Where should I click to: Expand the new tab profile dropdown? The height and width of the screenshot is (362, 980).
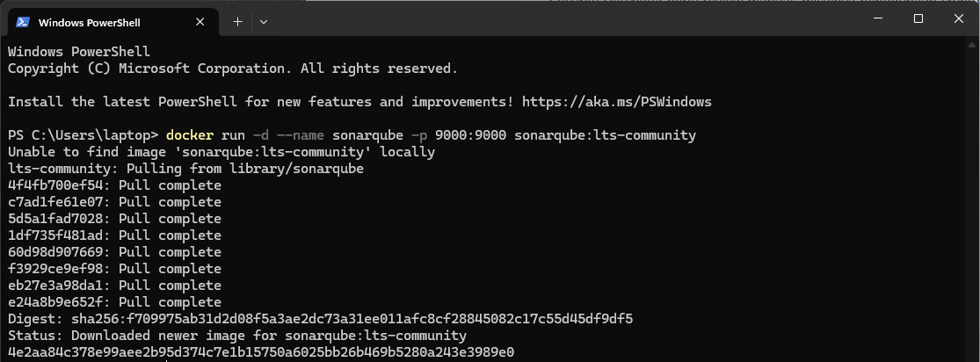[264, 22]
